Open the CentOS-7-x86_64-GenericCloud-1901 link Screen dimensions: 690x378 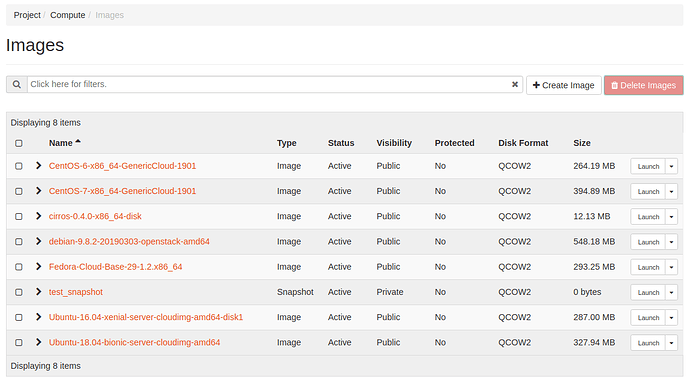122,191
